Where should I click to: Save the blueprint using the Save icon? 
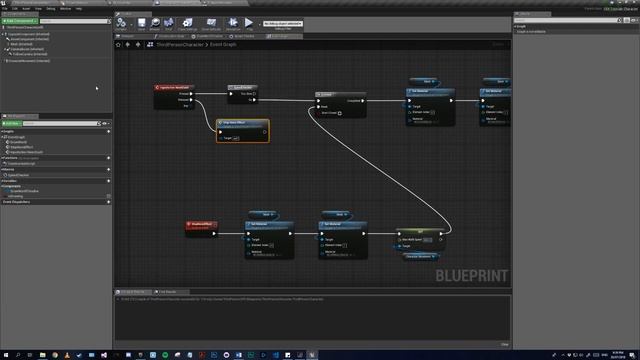click(141, 24)
